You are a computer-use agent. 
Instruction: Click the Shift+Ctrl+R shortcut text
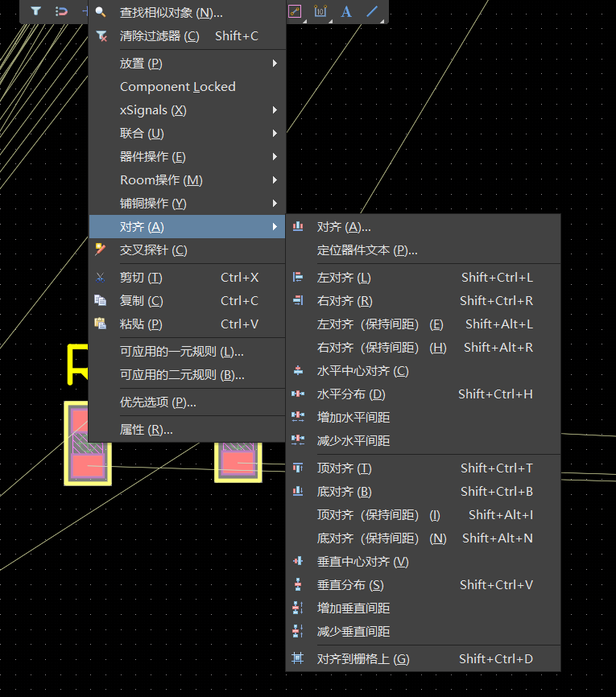[496, 300]
